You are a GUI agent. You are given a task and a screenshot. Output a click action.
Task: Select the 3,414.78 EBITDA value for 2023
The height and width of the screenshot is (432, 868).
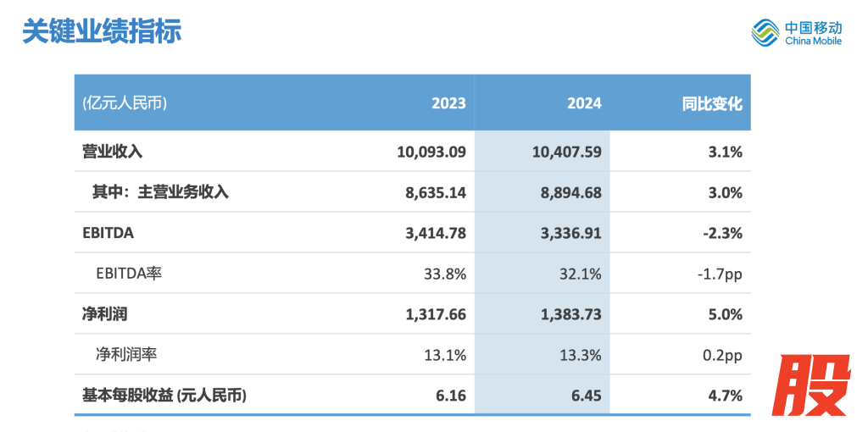[x=435, y=233]
